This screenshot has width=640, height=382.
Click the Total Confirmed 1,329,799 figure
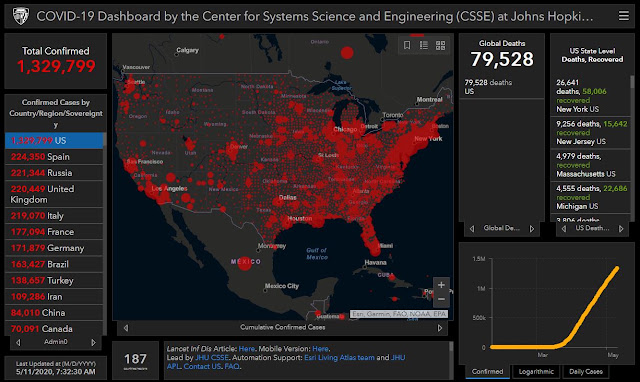point(56,66)
